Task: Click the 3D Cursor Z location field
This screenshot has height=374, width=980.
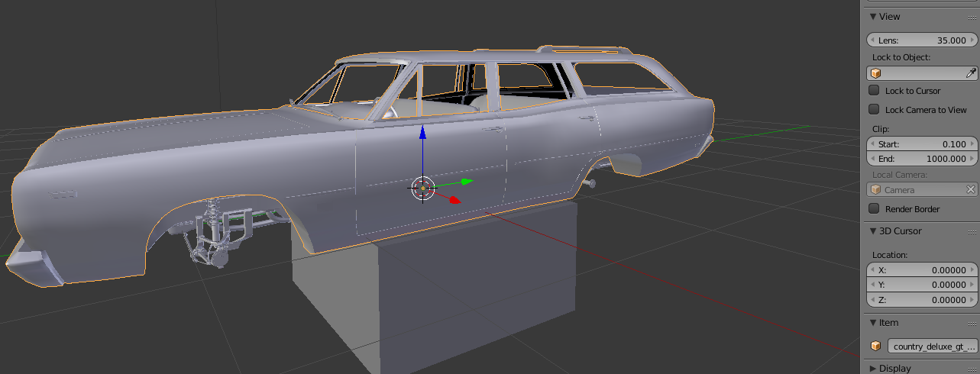Action: coord(923,300)
